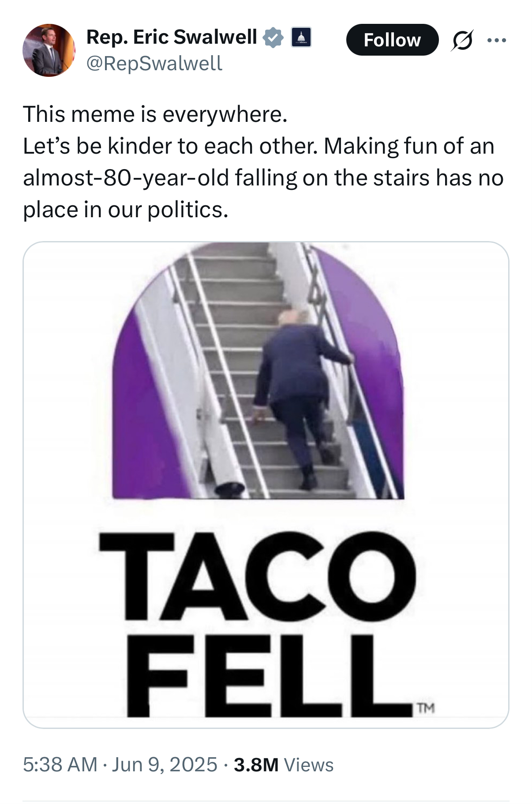The width and height of the screenshot is (532, 804).
Task: Click the display name Rep. Eric Swalwell
Action: (172, 37)
